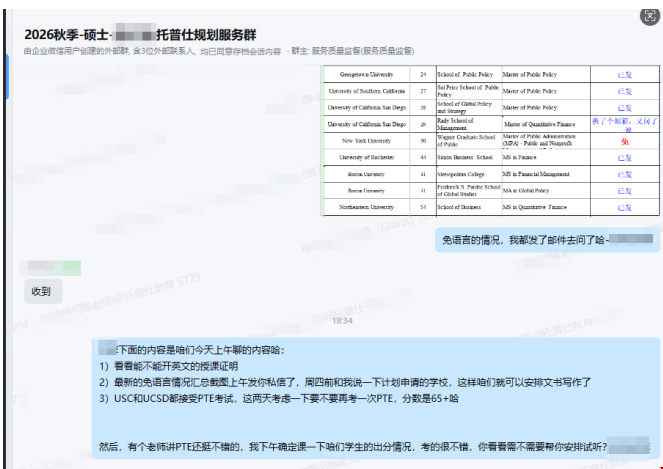Click the Sol Price School of Public Policy cell
The height and width of the screenshot is (469, 663).
click(466, 91)
